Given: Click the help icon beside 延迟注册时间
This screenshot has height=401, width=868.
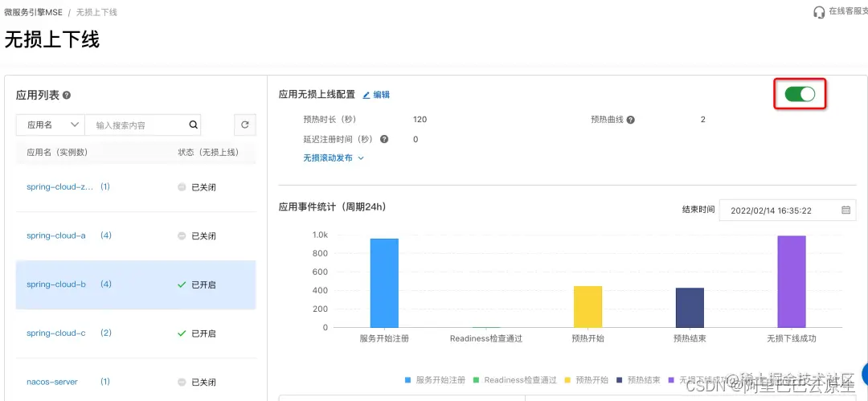Looking at the screenshot, I should [383, 140].
